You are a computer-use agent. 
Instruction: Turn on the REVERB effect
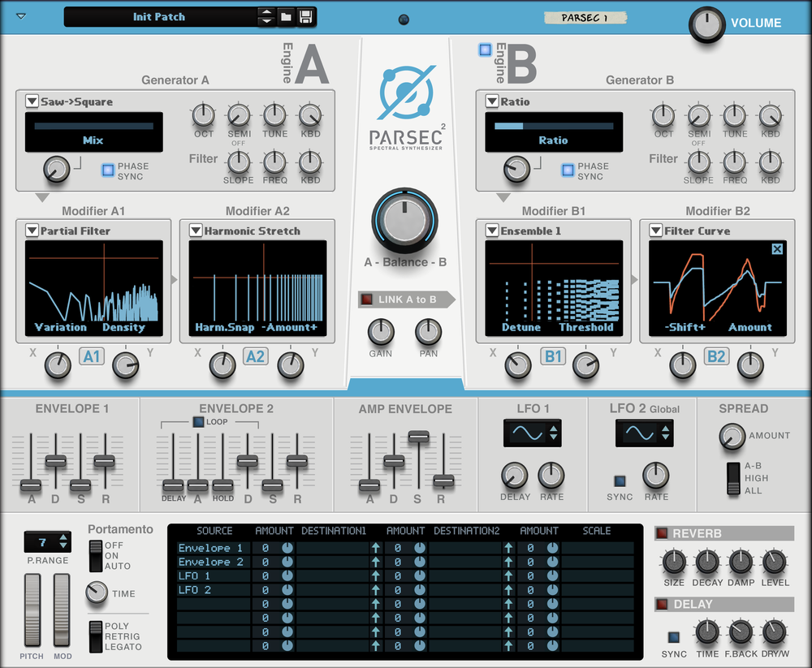click(x=662, y=532)
